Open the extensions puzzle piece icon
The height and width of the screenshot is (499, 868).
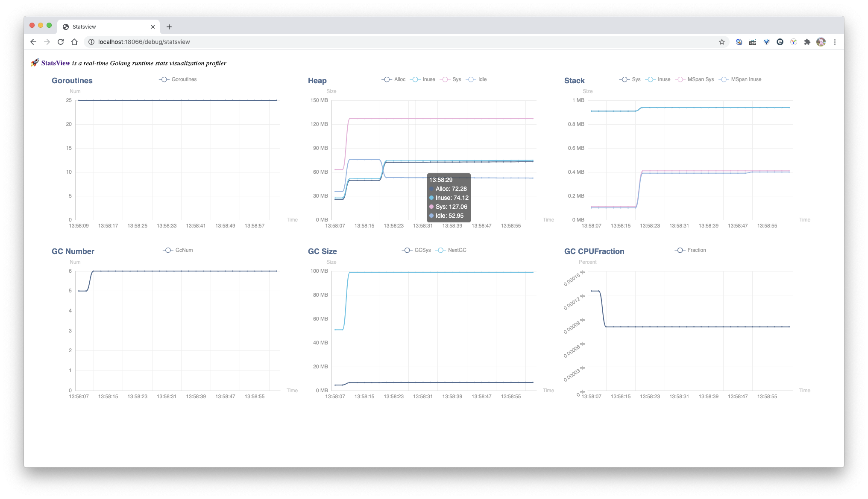(x=807, y=42)
